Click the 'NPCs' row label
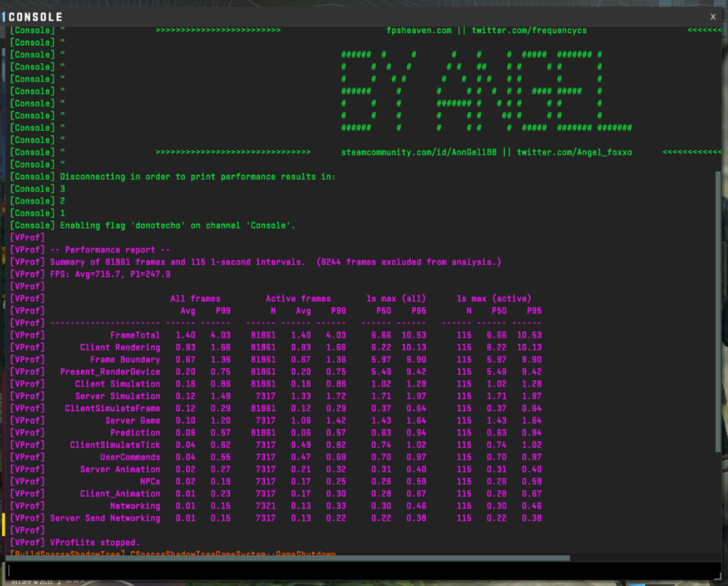This screenshot has width=728, height=586. tap(150, 482)
